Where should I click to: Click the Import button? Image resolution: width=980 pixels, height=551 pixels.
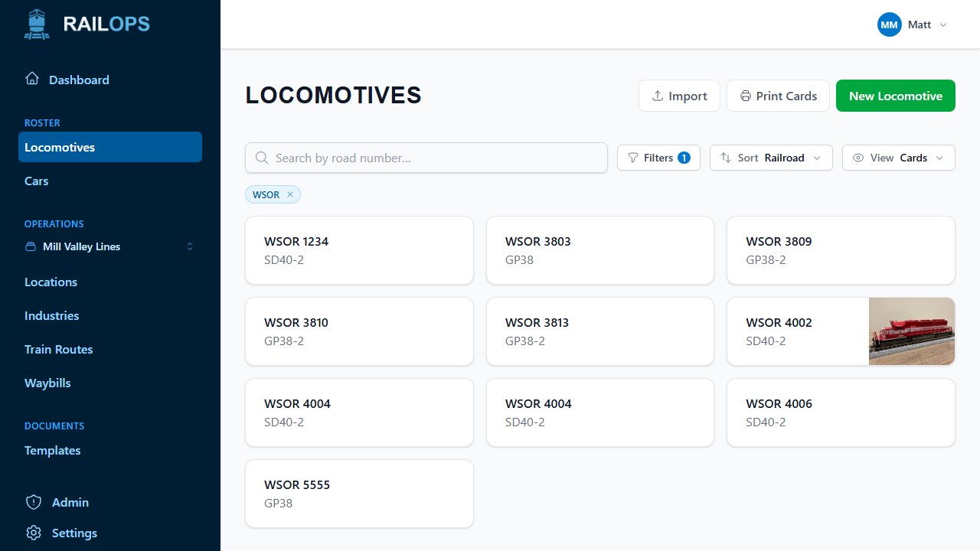tap(679, 96)
